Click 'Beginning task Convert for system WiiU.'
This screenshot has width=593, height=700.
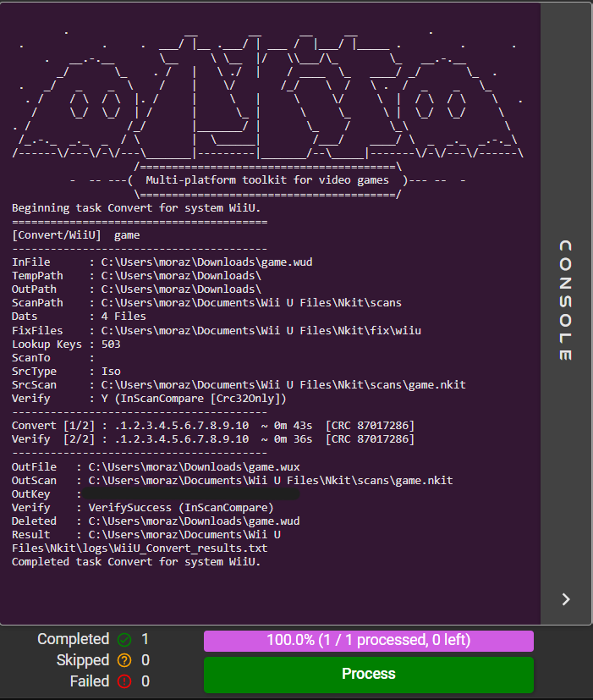[x=136, y=208]
